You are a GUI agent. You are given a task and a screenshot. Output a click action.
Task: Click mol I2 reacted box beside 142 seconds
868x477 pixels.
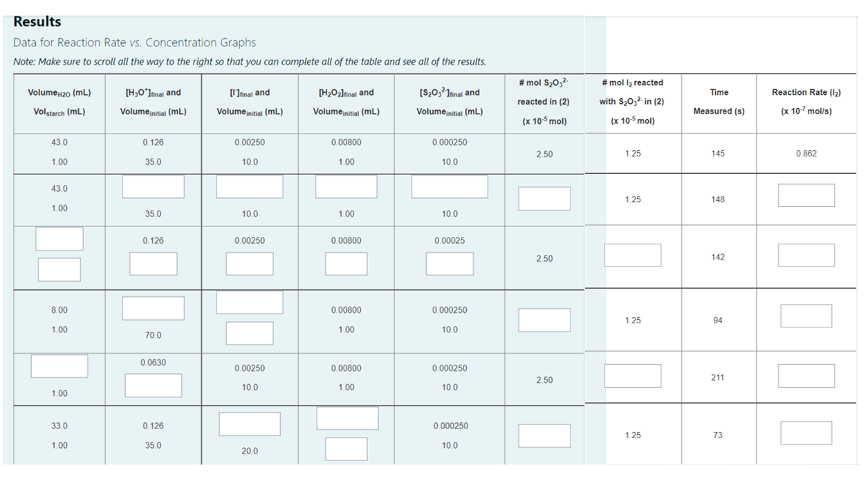point(634,253)
